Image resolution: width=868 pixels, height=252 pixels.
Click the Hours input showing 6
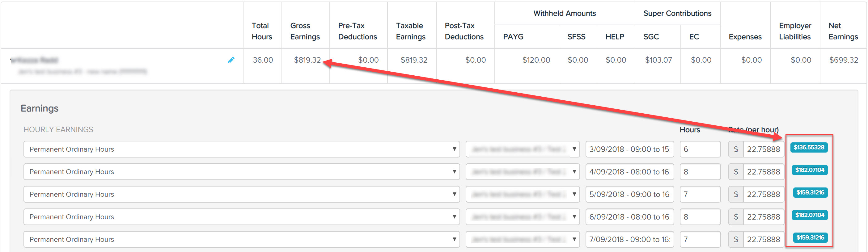pos(700,149)
